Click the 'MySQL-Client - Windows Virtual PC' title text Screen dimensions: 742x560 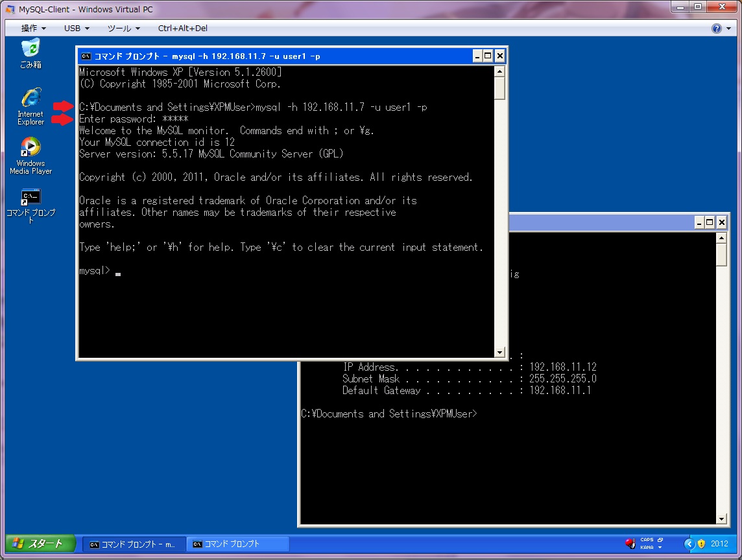coord(86,10)
